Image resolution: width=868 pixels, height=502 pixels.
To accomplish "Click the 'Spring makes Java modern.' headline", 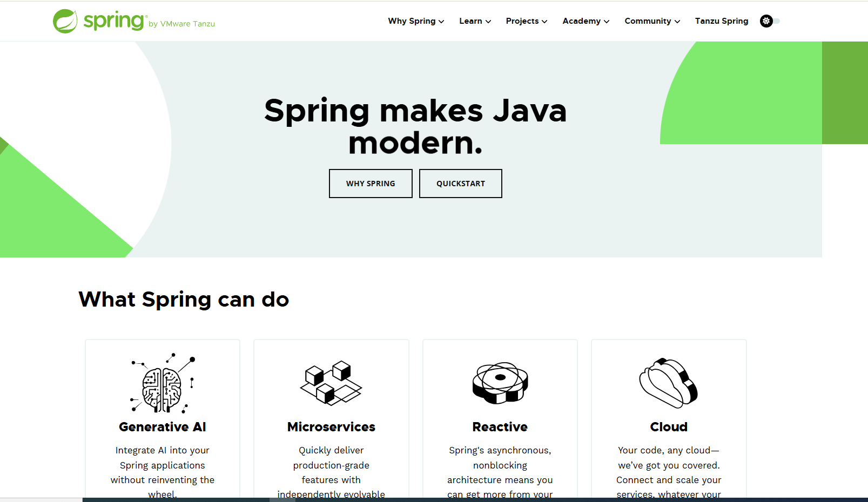I will coord(415,126).
